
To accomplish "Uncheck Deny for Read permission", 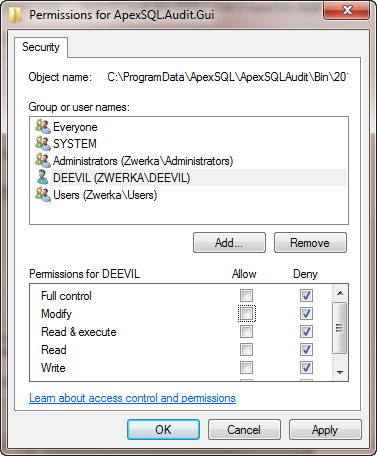I will pos(306,349).
